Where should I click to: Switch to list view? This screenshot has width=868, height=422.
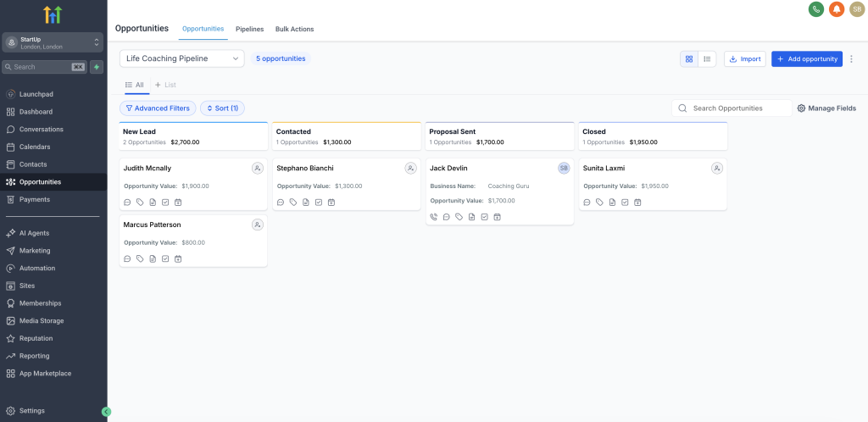[707, 59]
